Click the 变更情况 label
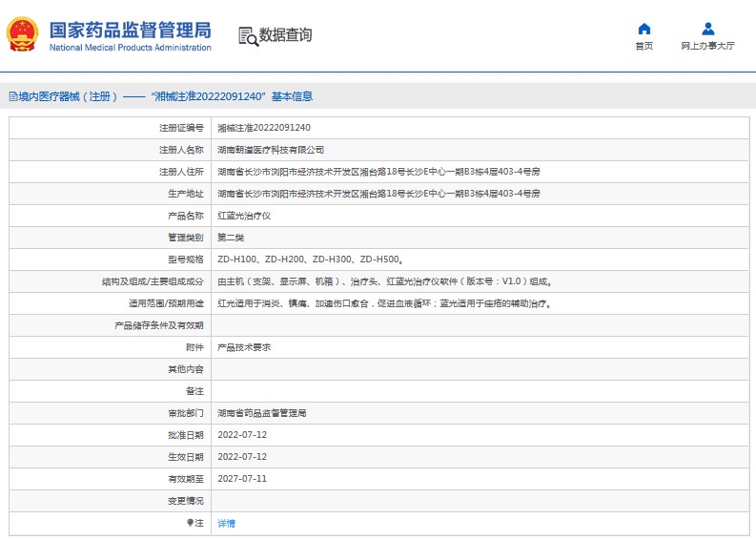 pyautogui.click(x=186, y=501)
